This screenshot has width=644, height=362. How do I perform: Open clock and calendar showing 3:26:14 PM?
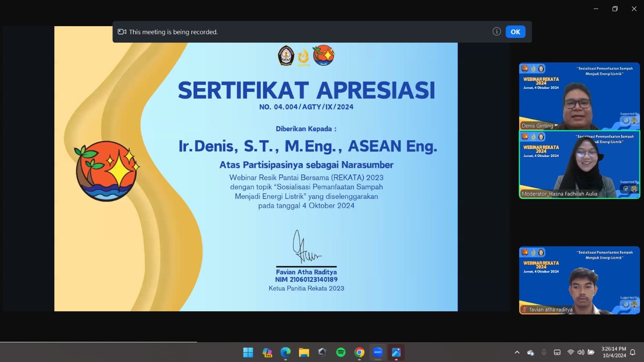click(x=614, y=352)
